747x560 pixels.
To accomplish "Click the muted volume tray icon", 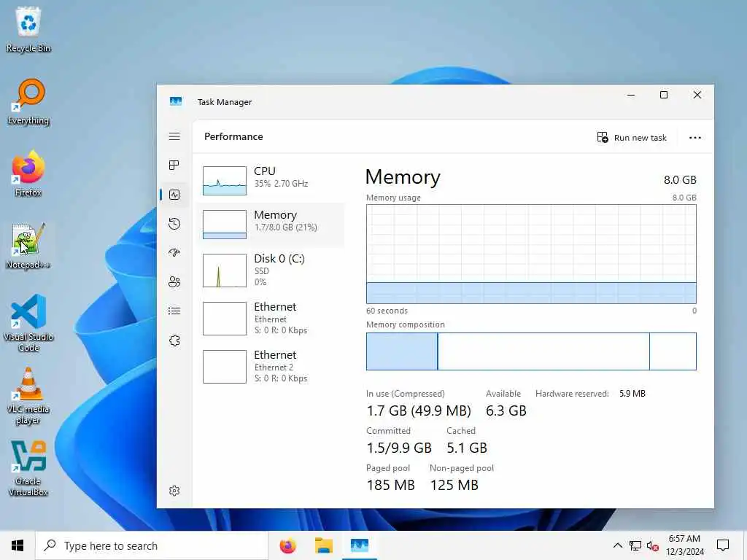I will [x=653, y=545].
